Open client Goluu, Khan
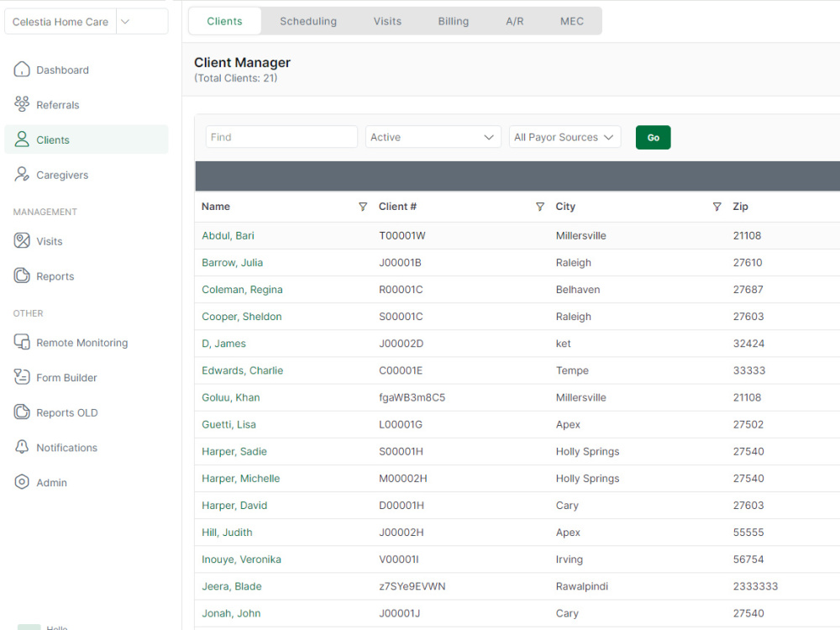Image resolution: width=840 pixels, height=630 pixels. 230,397
